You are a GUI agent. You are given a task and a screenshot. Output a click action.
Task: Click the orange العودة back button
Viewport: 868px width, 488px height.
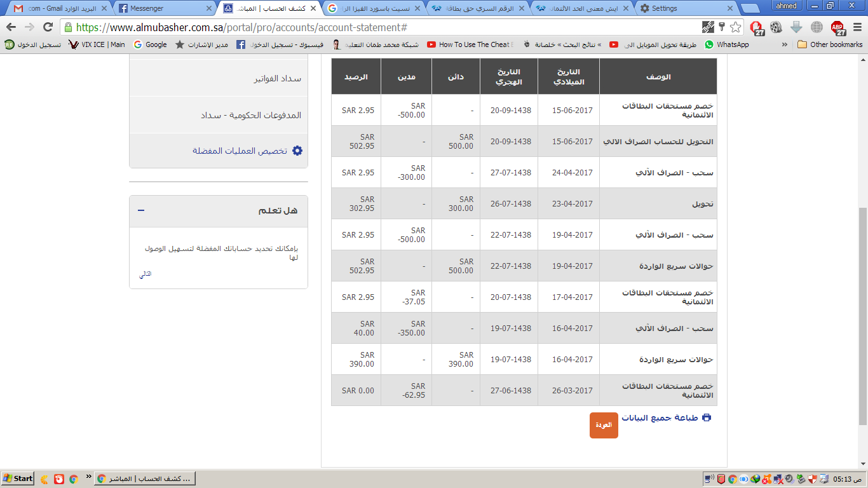click(x=604, y=425)
